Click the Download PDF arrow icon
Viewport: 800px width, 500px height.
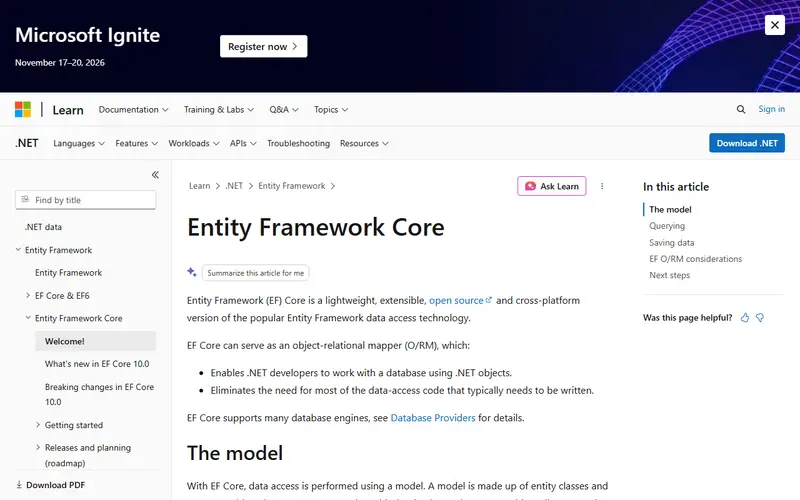click(19, 485)
